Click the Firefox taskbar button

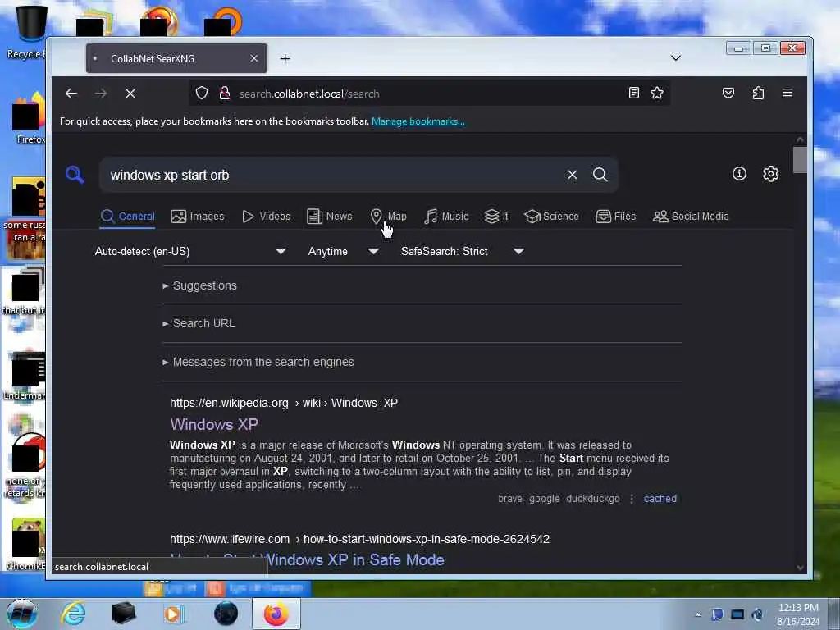click(x=276, y=614)
